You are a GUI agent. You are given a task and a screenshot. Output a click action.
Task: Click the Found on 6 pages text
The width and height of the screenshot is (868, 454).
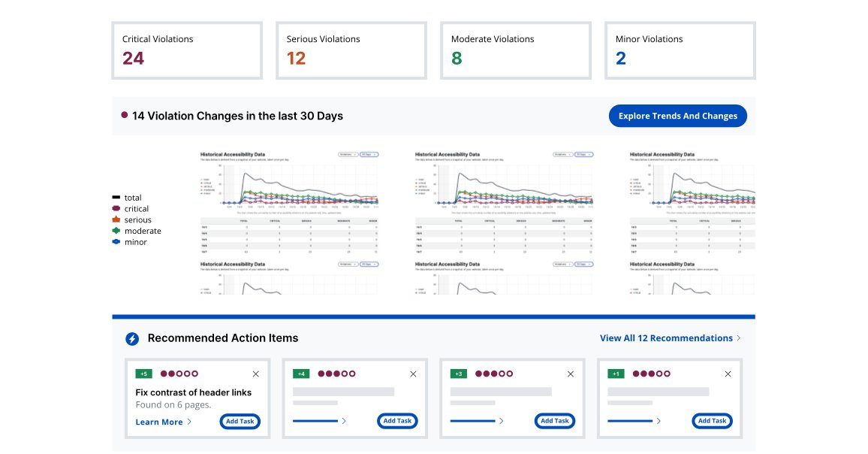pos(173,405)
